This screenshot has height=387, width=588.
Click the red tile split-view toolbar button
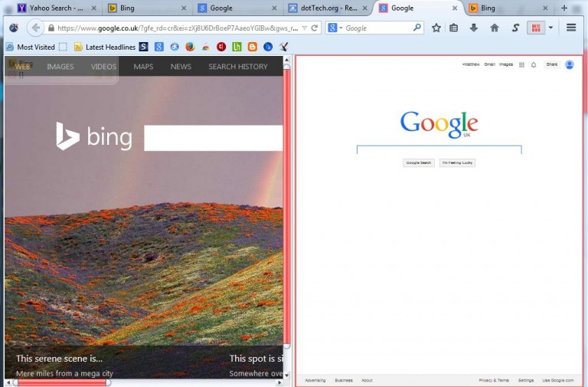click(x=536, y=28)
